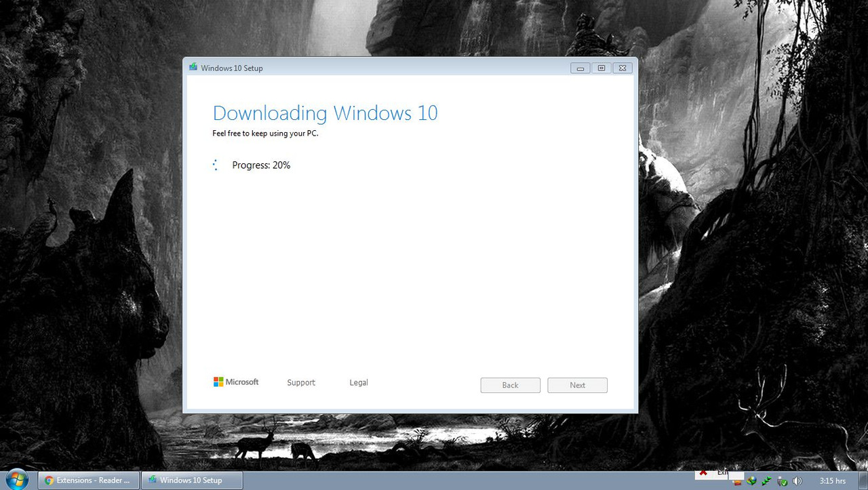Maximize the Windows 10 Setup window

pyautogui.click(x=601, y=68)
